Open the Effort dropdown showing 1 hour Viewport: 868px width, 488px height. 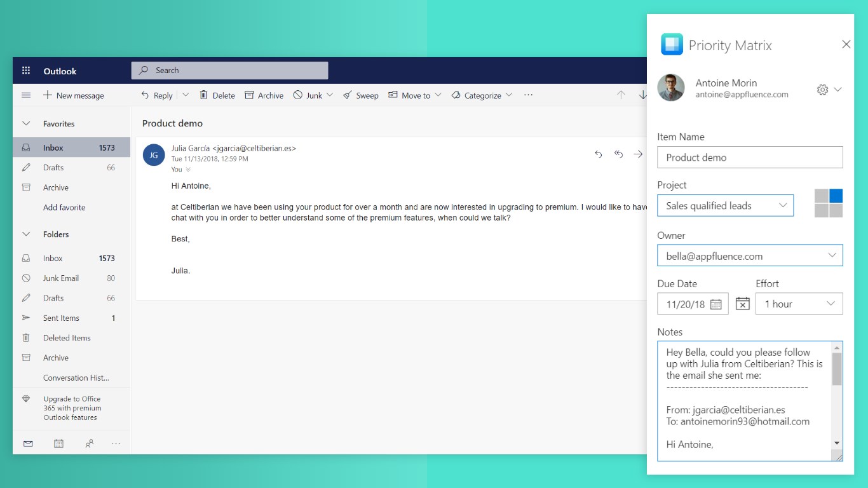click(x=799, y=304)
